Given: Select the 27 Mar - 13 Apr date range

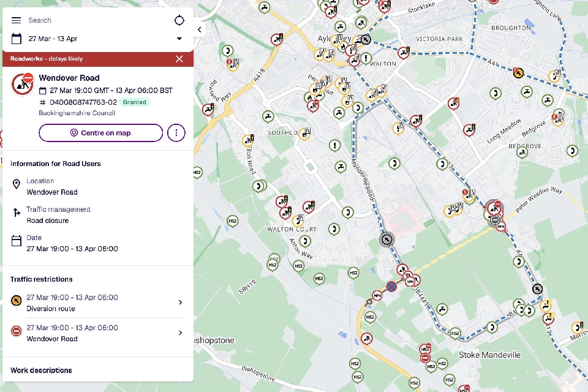Looking at the screenshot, I should click(x=53, y=39).
